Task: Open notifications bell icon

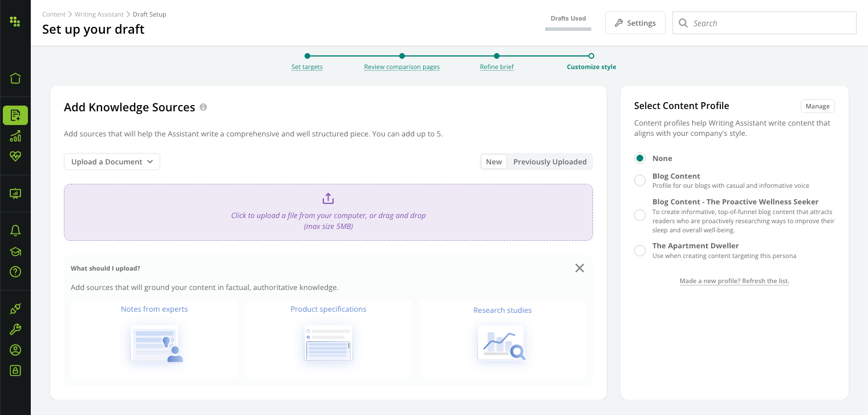Action: coord(15,231)
